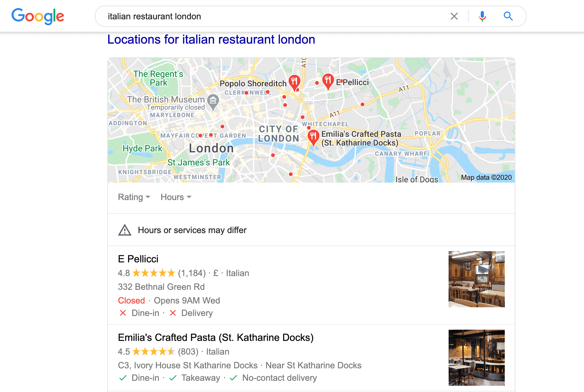The width and height of the screenshot is (584, 392).
Task: Expand the Hours filter dropdown
Action: pyautogui.click(x=176, y=197)
